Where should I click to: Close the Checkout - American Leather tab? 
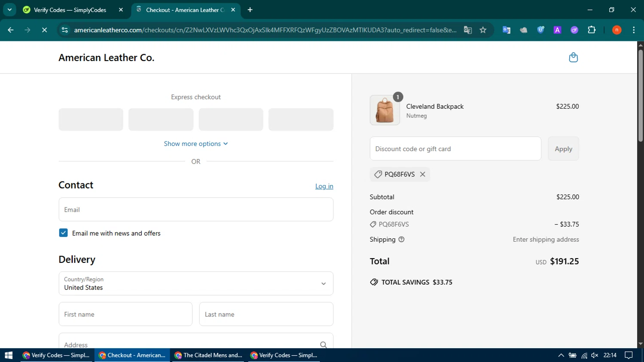[233, 10]
